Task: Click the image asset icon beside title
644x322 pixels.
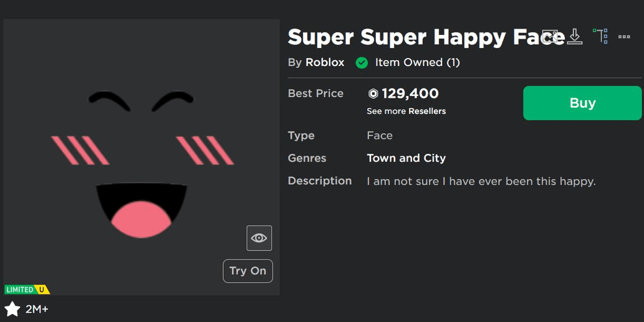Action: [550, 37]
